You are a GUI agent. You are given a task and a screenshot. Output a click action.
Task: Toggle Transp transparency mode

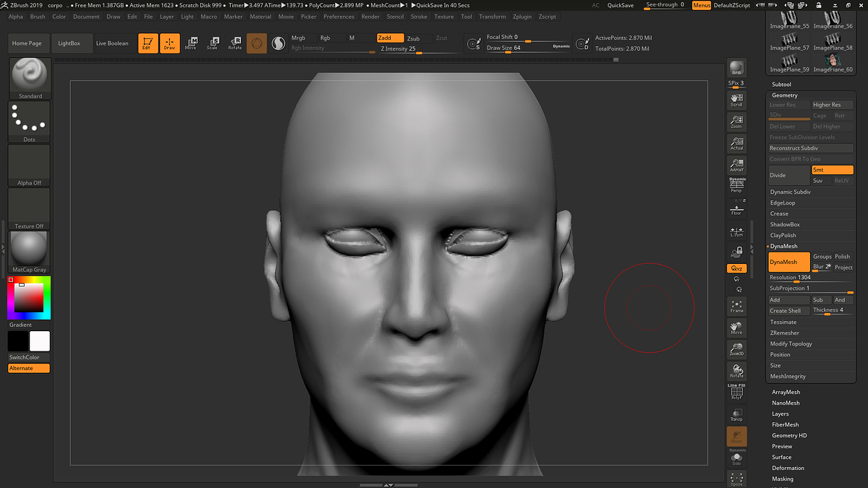pyautogui.click(x=736, y=414)
